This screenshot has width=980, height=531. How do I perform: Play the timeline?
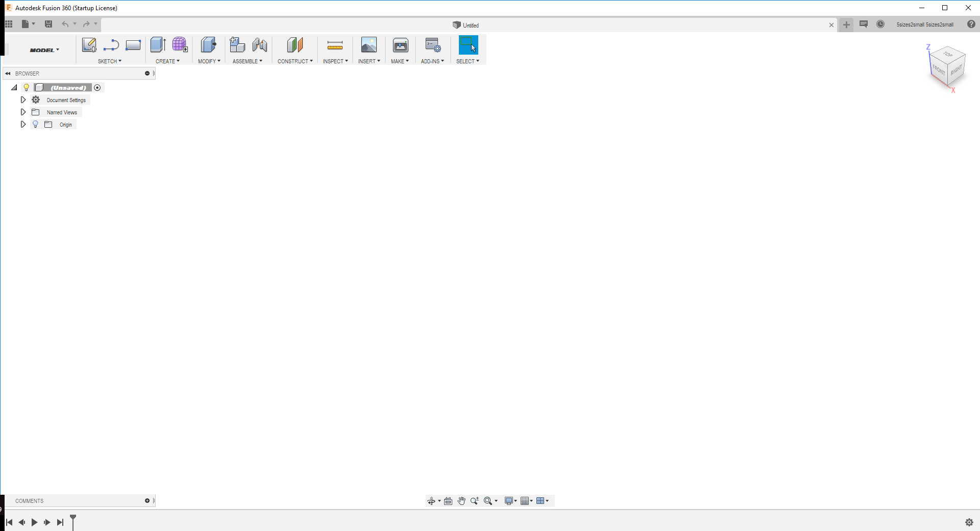(x=34, y=522)
